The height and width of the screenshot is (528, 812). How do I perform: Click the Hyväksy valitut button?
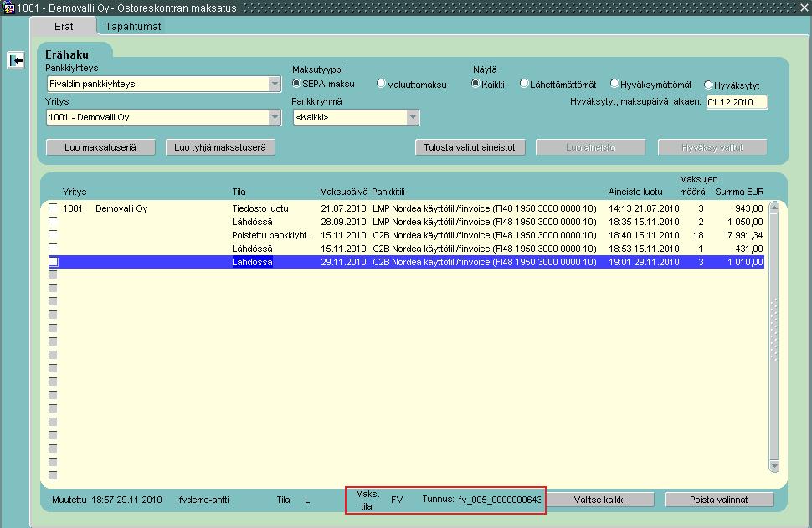712,147
